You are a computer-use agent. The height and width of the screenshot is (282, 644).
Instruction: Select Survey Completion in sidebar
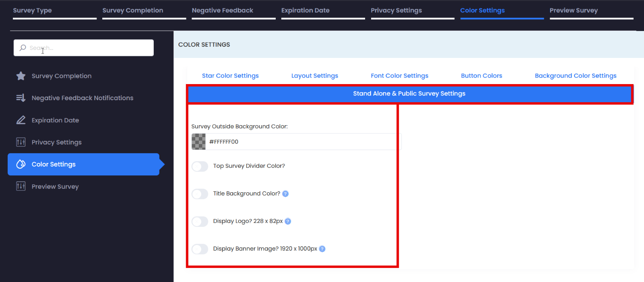coord(84,76)
